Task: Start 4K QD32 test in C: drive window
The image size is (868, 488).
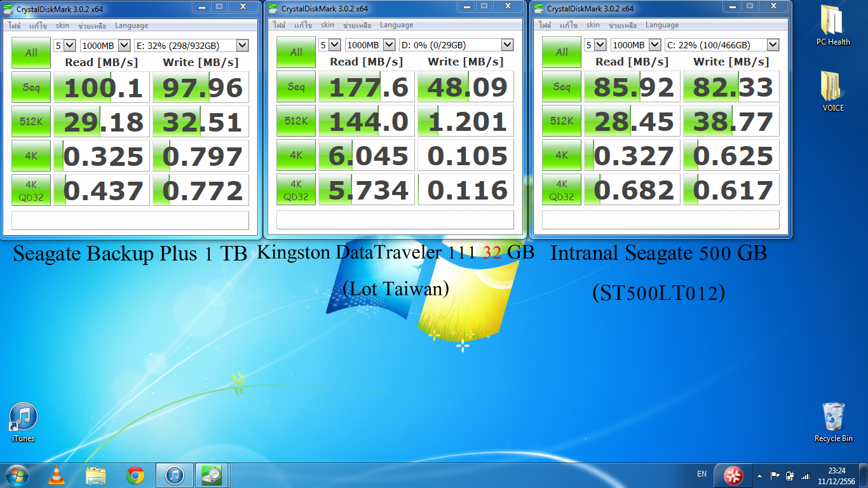Action: point(562,189)
